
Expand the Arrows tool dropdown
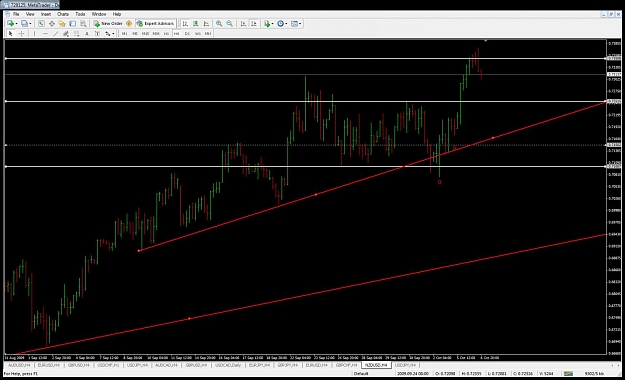point(113,33)
